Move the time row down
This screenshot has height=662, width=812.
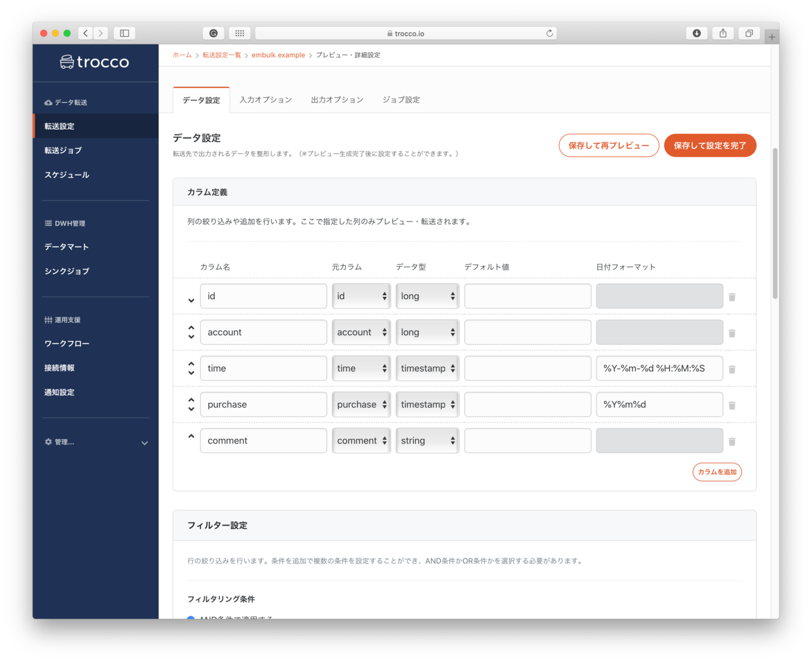pyautogui.click(x=191, y=373)
